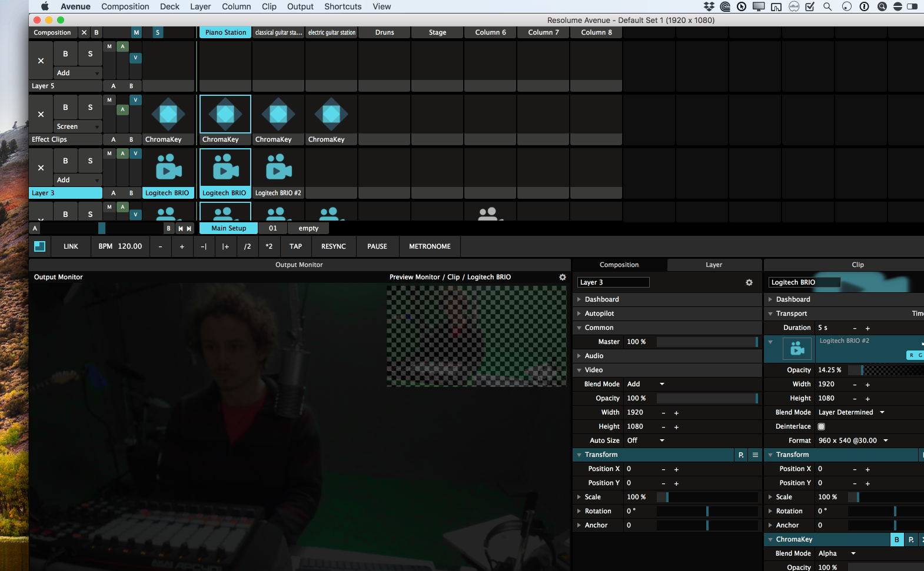Open macOS Spotlight search icon

pyautogui.click(x=827, y=7)
